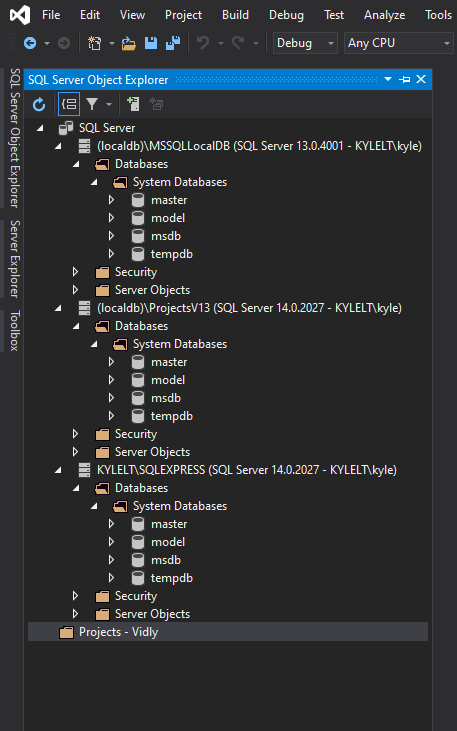Screen dimensions: 457x731
Task: Select the SQL Server Object Explorer side tab
Action: pyautogui.click(x=15, y=138)
